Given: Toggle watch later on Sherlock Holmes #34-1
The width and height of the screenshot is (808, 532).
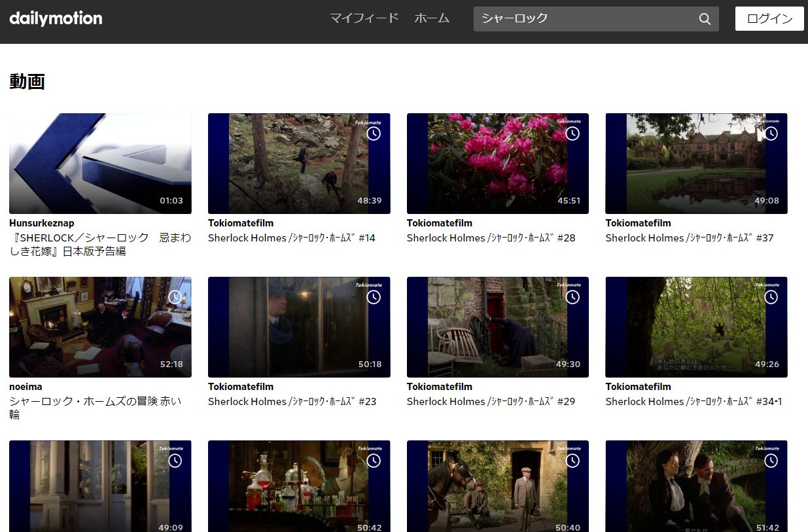Looking at the screenshot, I should point(771,297).
